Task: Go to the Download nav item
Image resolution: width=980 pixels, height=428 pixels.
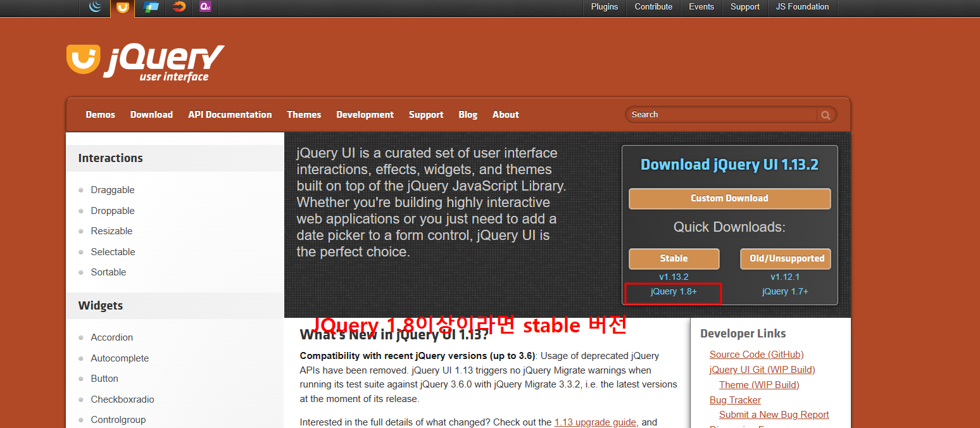Action: coord(151,115)
